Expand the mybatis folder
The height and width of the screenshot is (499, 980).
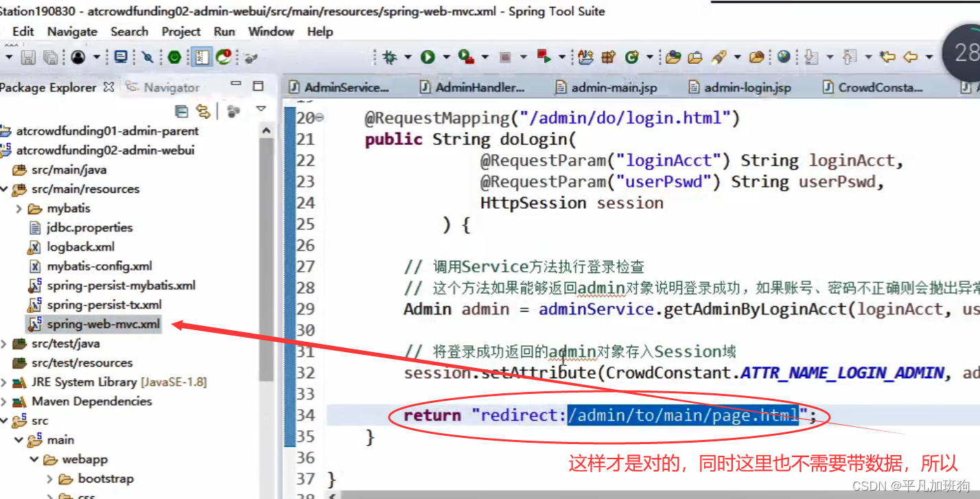click(x=19, y=209)
